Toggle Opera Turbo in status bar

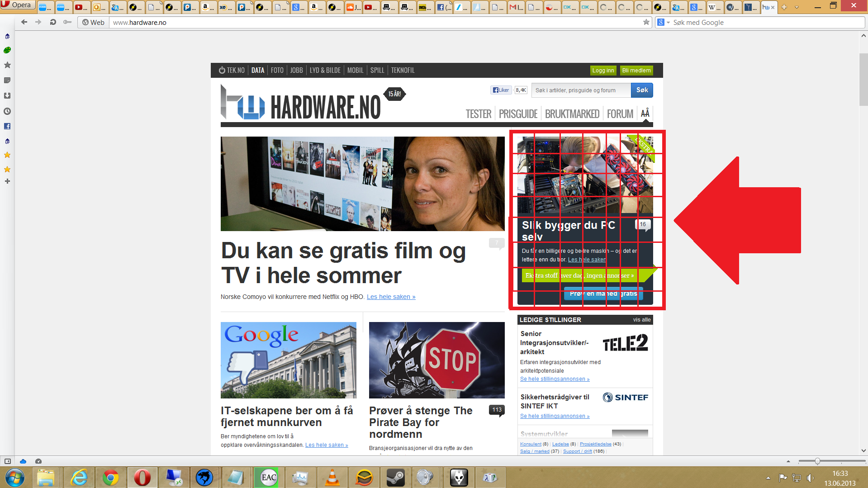[38, 461]
